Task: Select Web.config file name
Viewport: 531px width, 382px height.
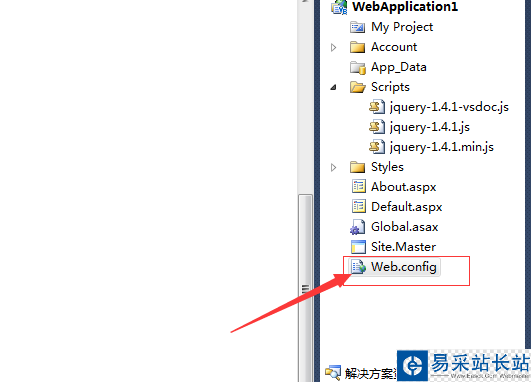Action: pyautogui.click(x=404, y=267)
